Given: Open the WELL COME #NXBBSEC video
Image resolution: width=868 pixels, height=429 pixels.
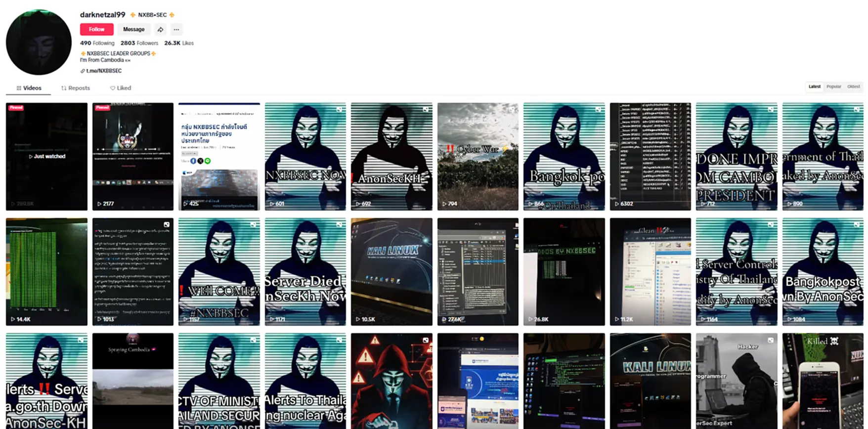Looking at the screenshot, I should pyautogui.click(x=219, y=272).
